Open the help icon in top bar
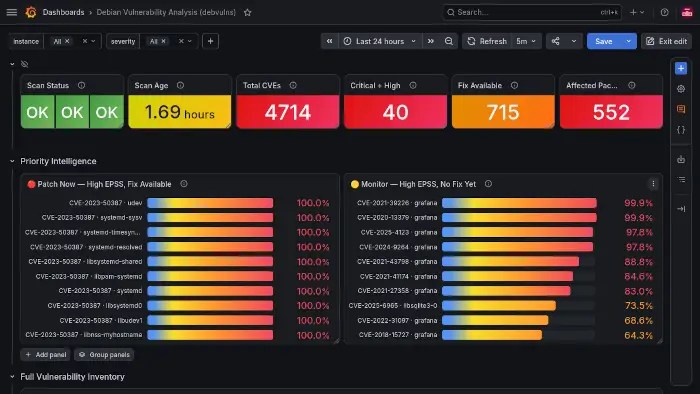This screenshot has height=394, width=700. click(664, 12)
